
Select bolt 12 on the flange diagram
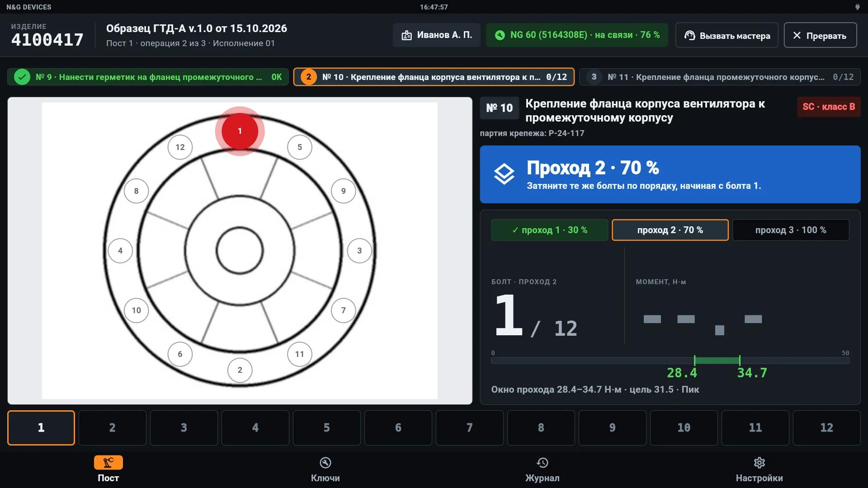click(x=180, y=147)
